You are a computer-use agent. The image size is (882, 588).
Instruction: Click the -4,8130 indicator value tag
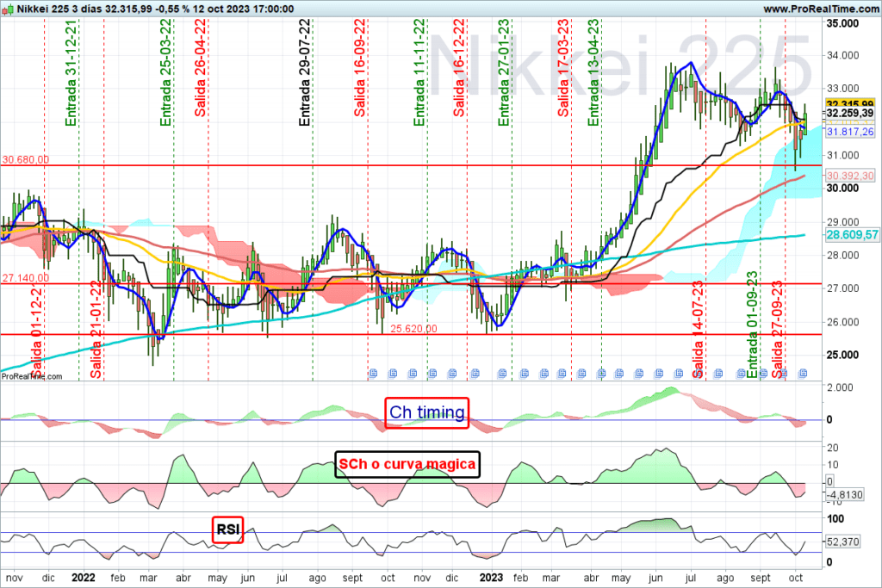(x=844, y=495)
